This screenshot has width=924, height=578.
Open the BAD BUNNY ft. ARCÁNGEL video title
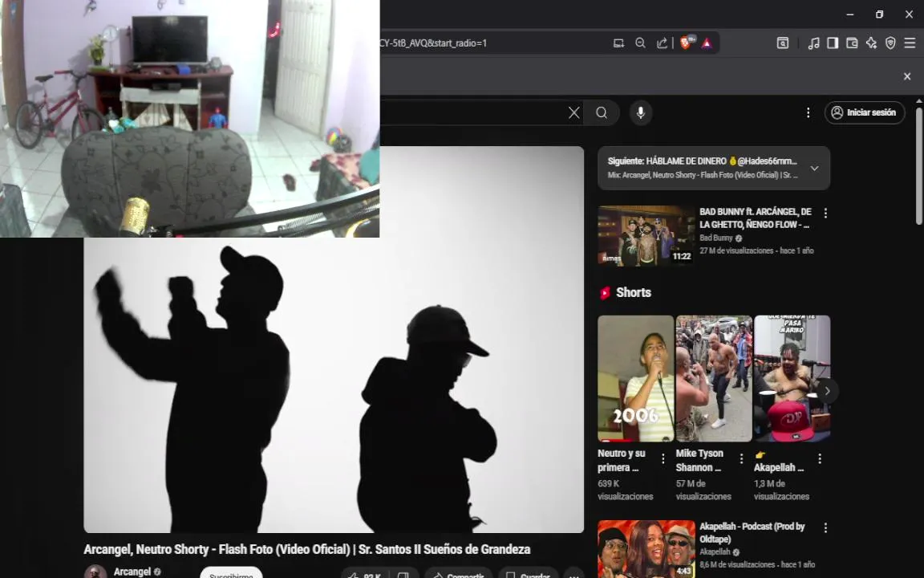(755, 218)
